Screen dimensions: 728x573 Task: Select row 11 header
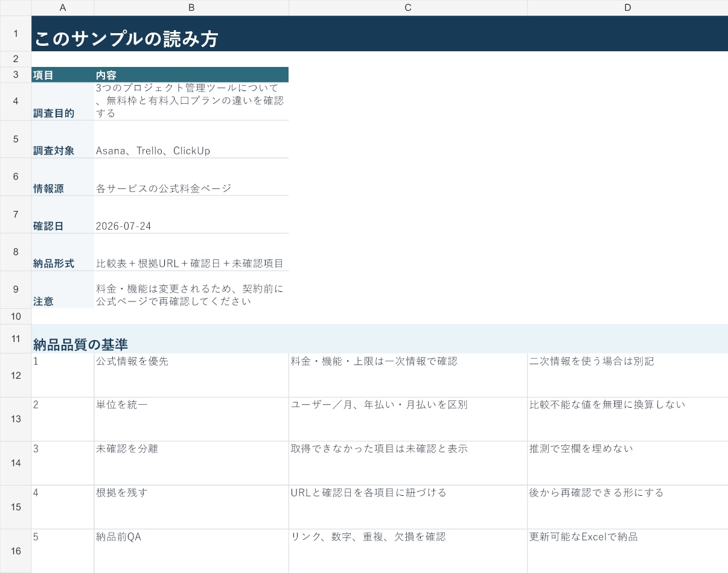click(x=16, y=338)
